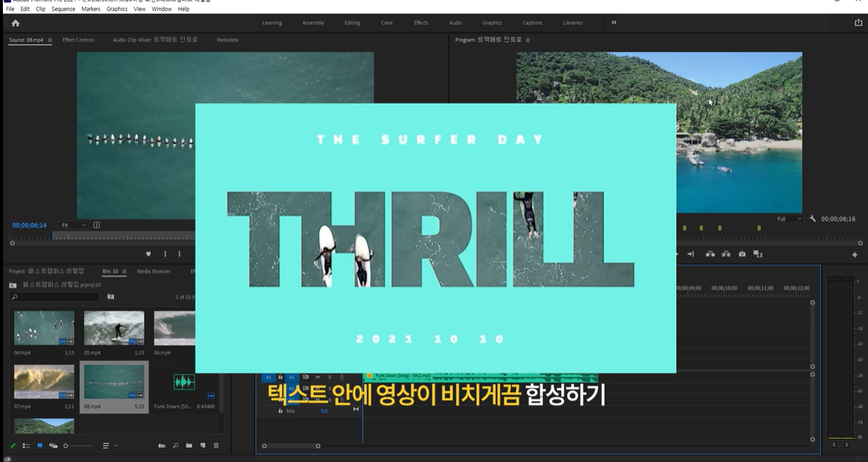
Task: Click Mark Out in Source monitor
Action: point(180,254)
